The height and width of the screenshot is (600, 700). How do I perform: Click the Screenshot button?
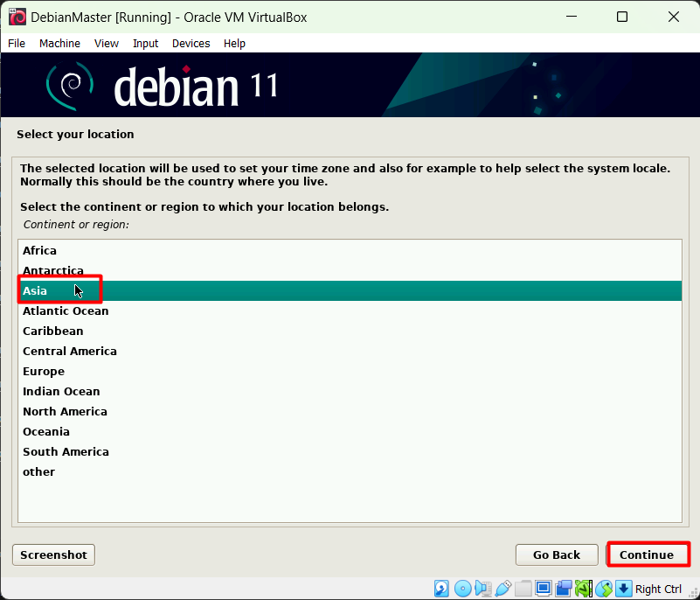click(53, 555)
